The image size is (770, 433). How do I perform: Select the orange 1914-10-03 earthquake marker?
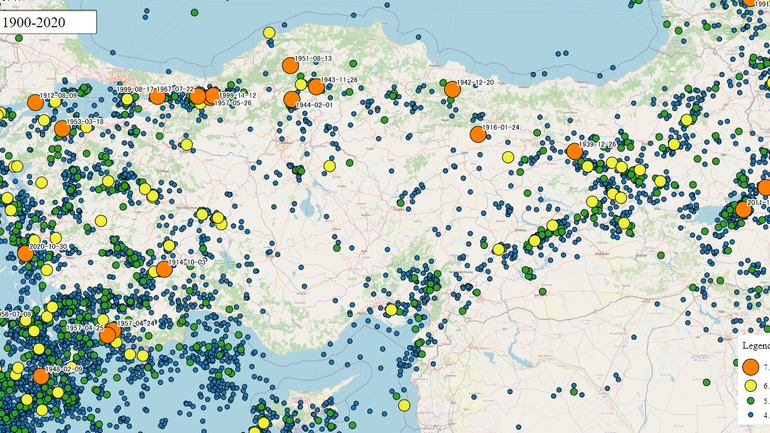(164, 269)
